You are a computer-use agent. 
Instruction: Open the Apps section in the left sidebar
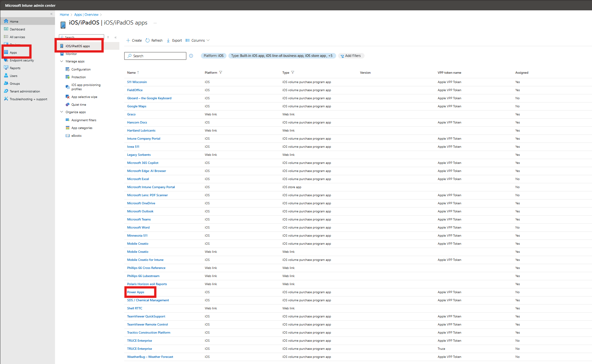point(13,52)
